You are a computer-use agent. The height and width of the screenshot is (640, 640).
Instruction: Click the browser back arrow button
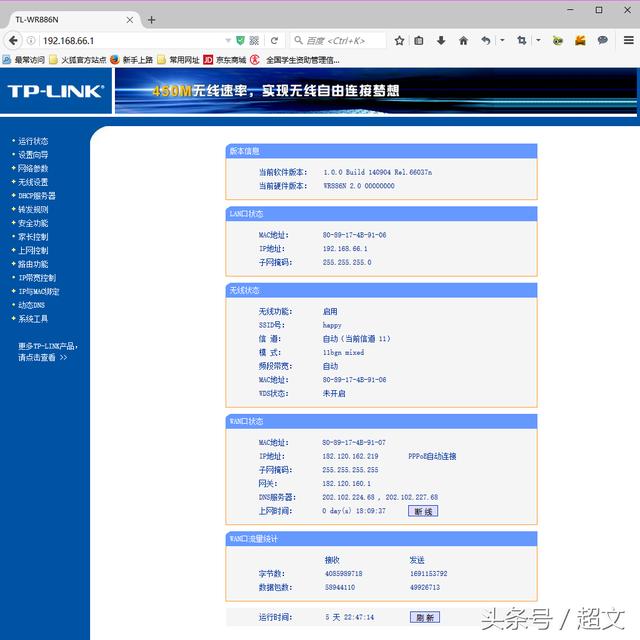(13, 40)
